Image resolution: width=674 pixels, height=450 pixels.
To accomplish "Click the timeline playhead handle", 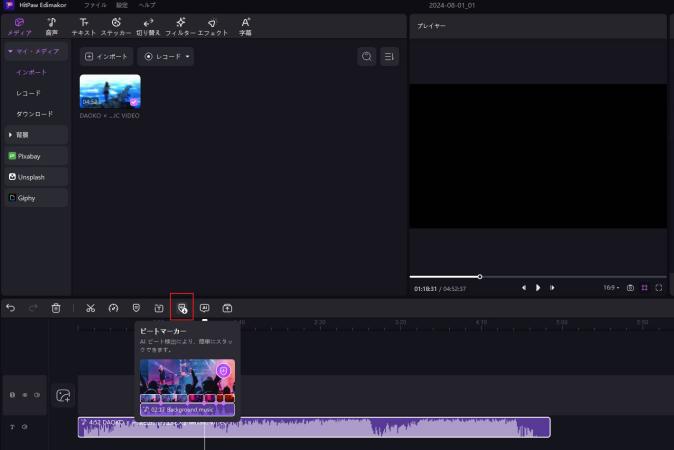I will 205,321.
